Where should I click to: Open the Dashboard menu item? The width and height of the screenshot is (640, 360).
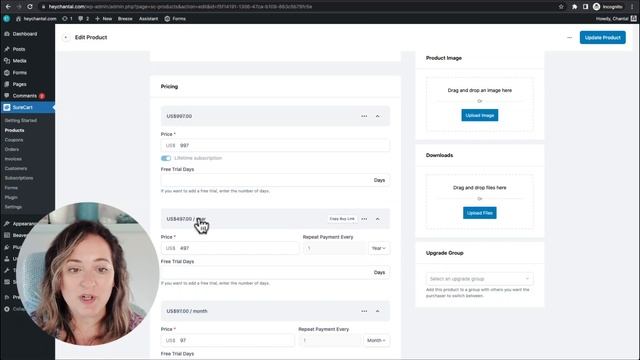coord(24,34)
